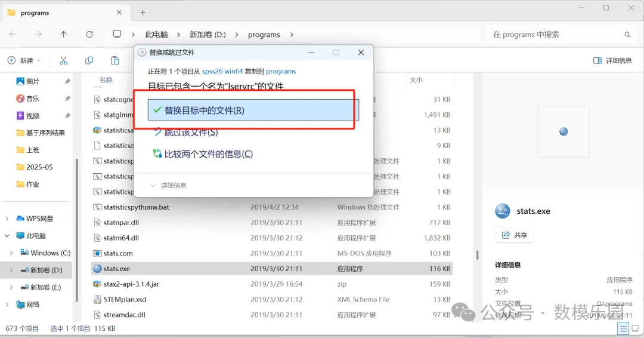The image size is (644, 338).
Task: Go forward with the right arrow
Action: (38, 35)
